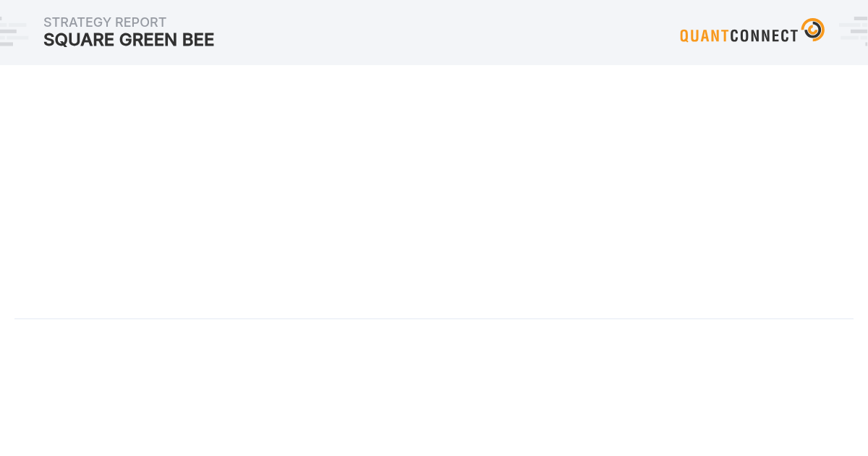
Task: Click the gray decorative bars at left header edge
Action: pyautogui.click(x=14, y=32)
